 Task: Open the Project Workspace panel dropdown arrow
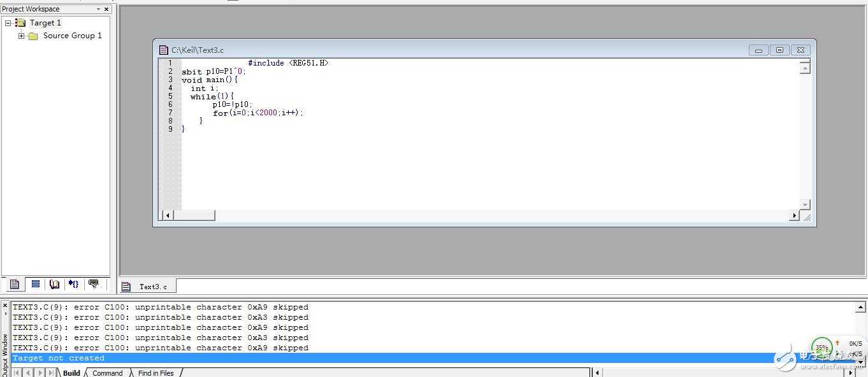pyautogui.click(x=98, y=9)
